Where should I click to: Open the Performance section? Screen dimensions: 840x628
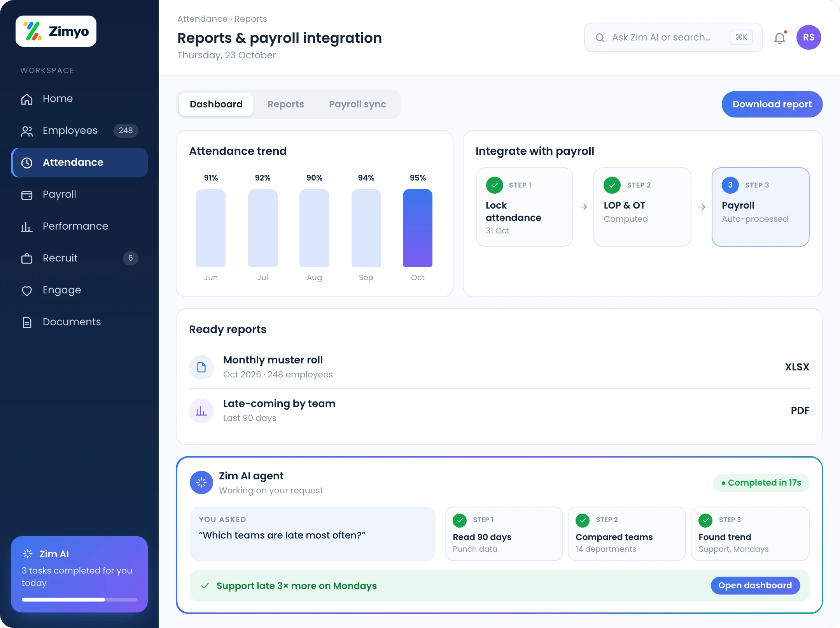pyautogui.click(x=79, y=226)
